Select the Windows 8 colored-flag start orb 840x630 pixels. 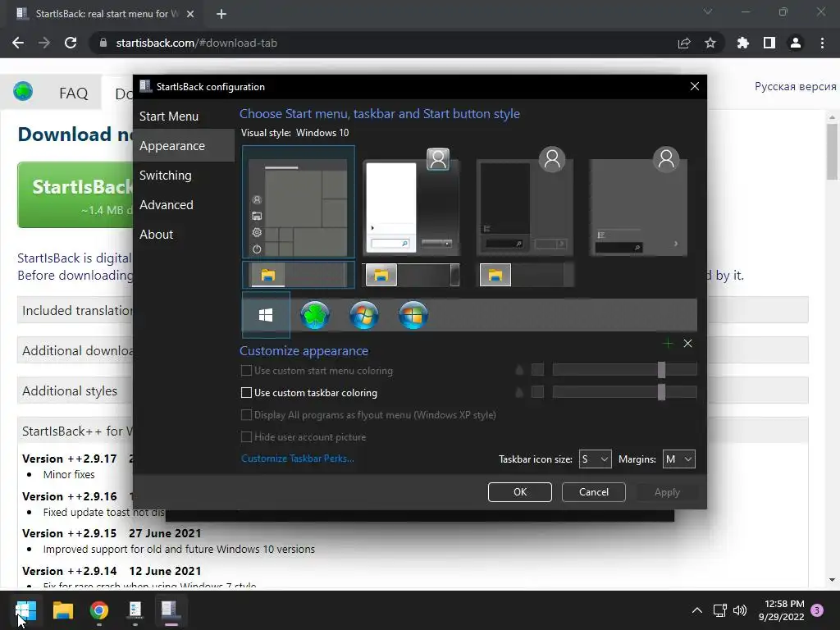413,315
